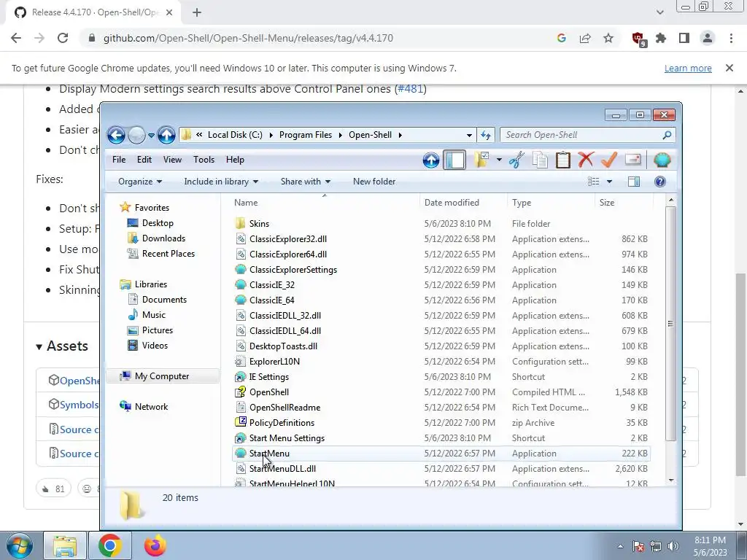747x560 pixels.
Task: Click Program Files in the address breadcrumb
Action: coord(306,135)
